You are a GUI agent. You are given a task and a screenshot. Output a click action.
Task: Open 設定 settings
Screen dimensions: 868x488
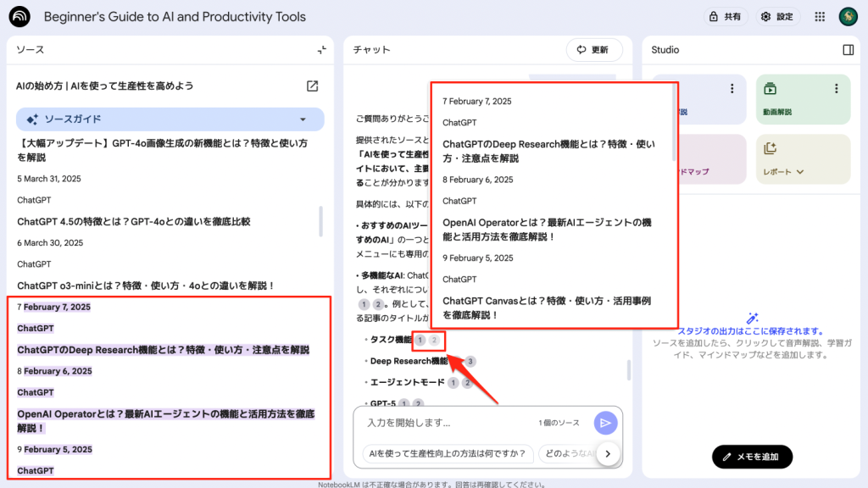tap(776, 17)
